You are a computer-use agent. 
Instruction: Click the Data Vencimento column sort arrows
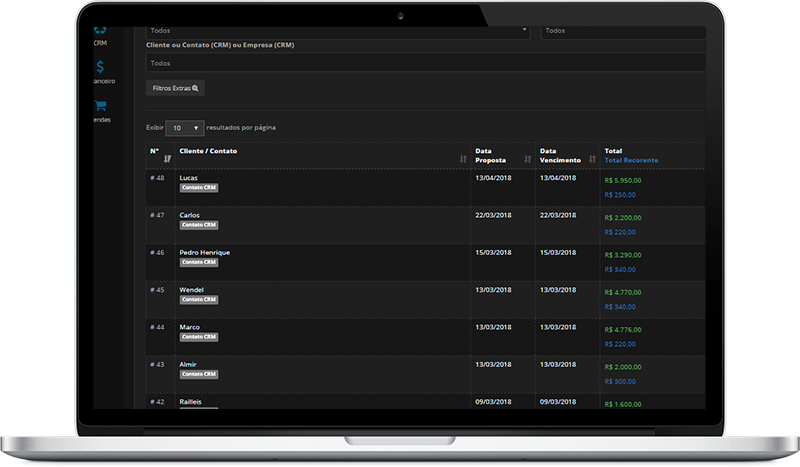[x=590, y=159]
